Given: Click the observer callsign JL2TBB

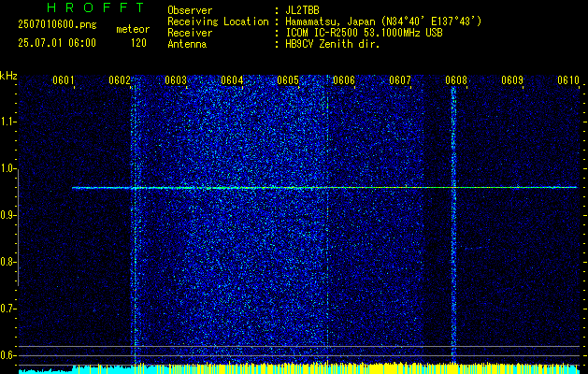Looking at the screenshot, I should coord(302,10).
